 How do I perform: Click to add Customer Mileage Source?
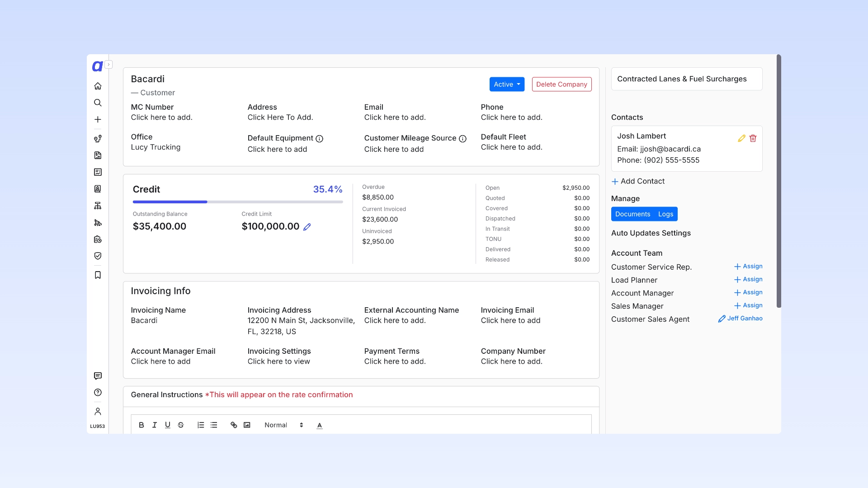(x=394, y=150)
